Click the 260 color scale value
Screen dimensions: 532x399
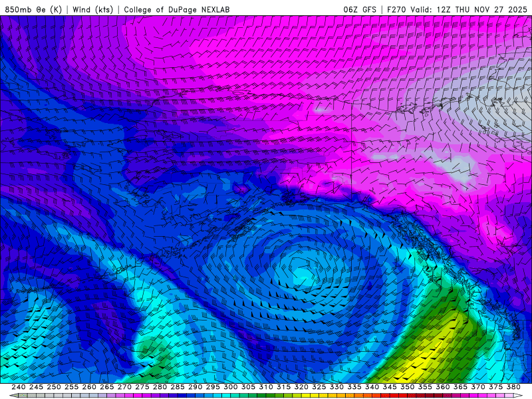89,387
